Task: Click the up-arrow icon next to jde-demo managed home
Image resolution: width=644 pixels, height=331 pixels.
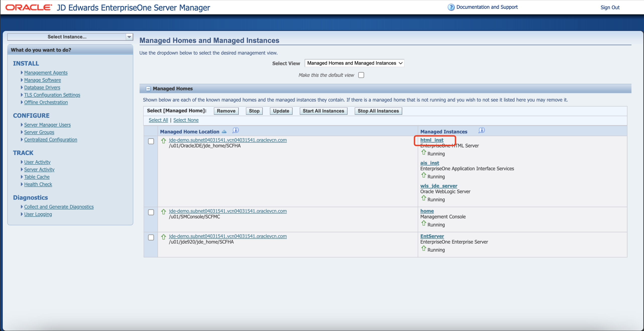Action: (x=164, y=140)
